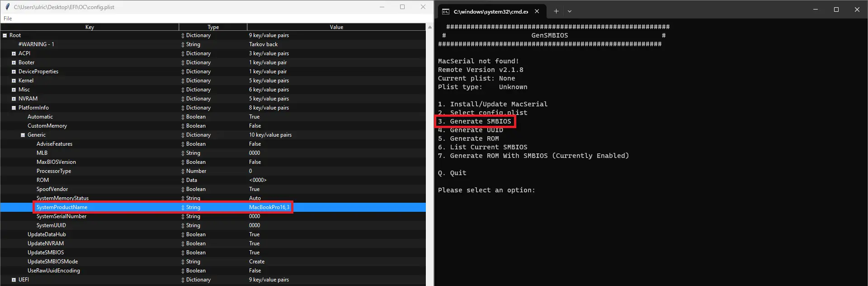Select the UpdateNVRAM key
Screen dimensions: 868x286
(46, 243)
